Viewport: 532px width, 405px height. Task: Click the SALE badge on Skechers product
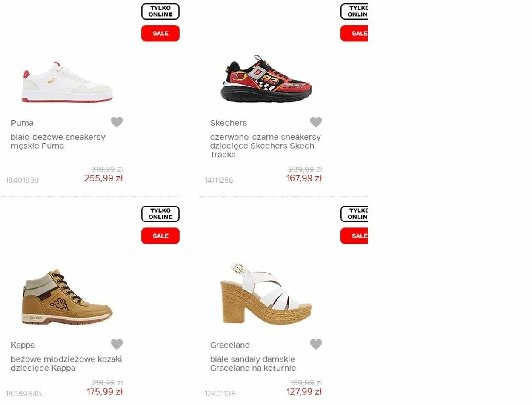coord(354,33)
